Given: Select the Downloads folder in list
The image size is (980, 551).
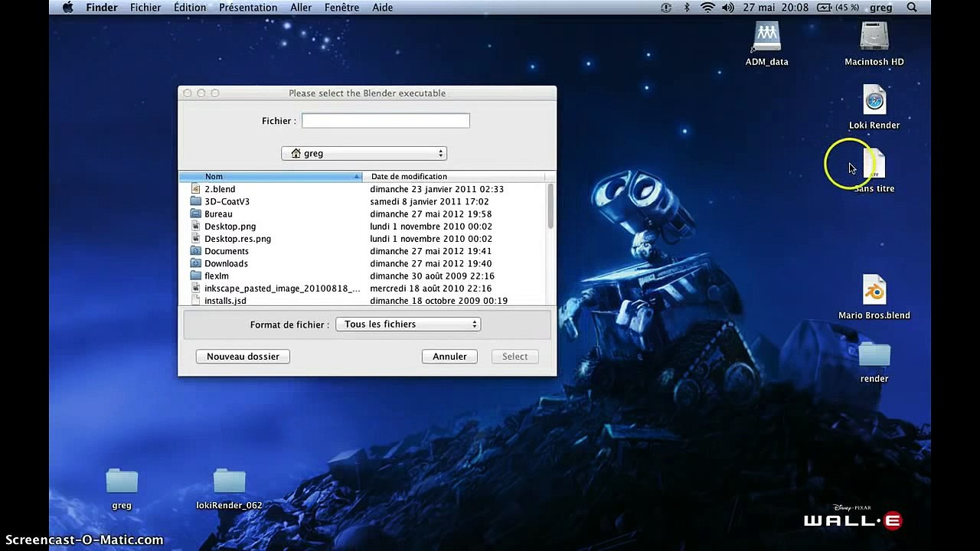Looking at the screenshot, I should tap(226, 263).
